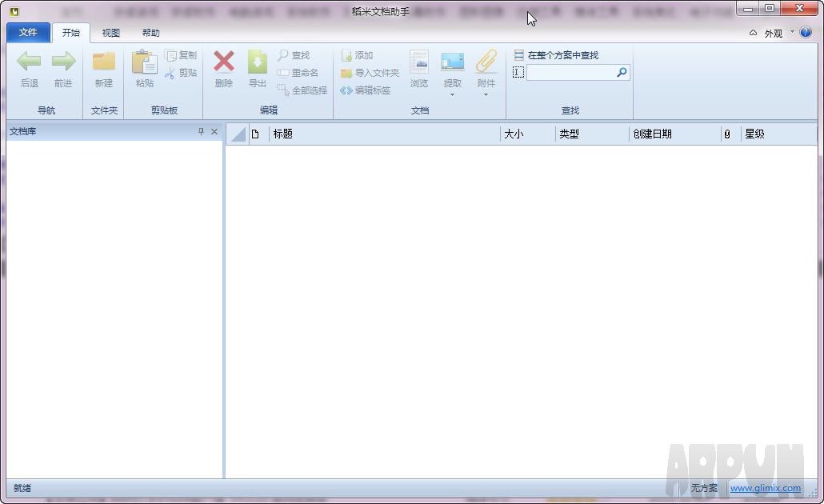Screen dimensions: 824x504
Task: Click the 前进 (Forward) arrow icon
Action: pos(63,62)
